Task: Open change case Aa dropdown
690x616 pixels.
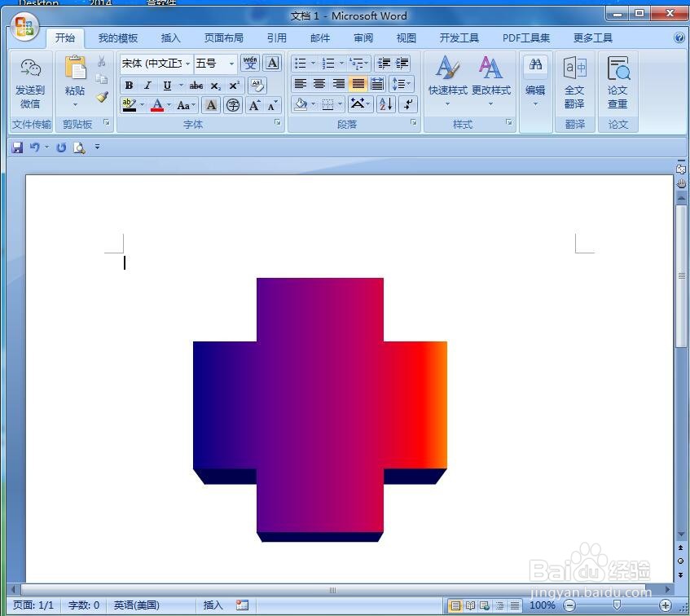Action: (x=185, y=105)
